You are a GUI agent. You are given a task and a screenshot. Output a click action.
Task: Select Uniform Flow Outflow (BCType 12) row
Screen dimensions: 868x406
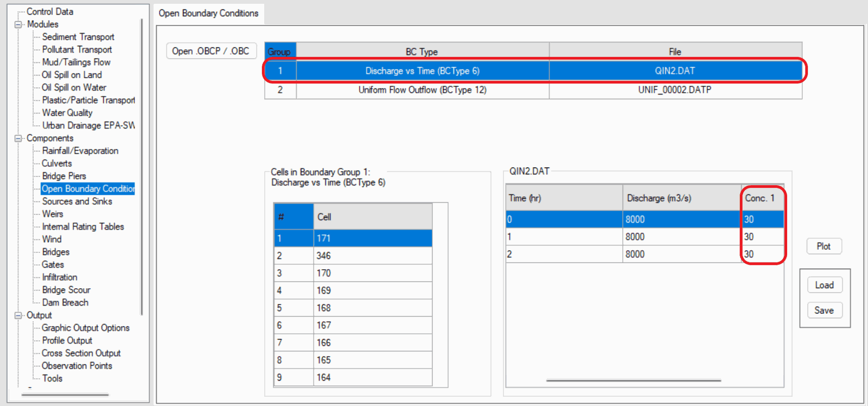[x=422, y=90]
